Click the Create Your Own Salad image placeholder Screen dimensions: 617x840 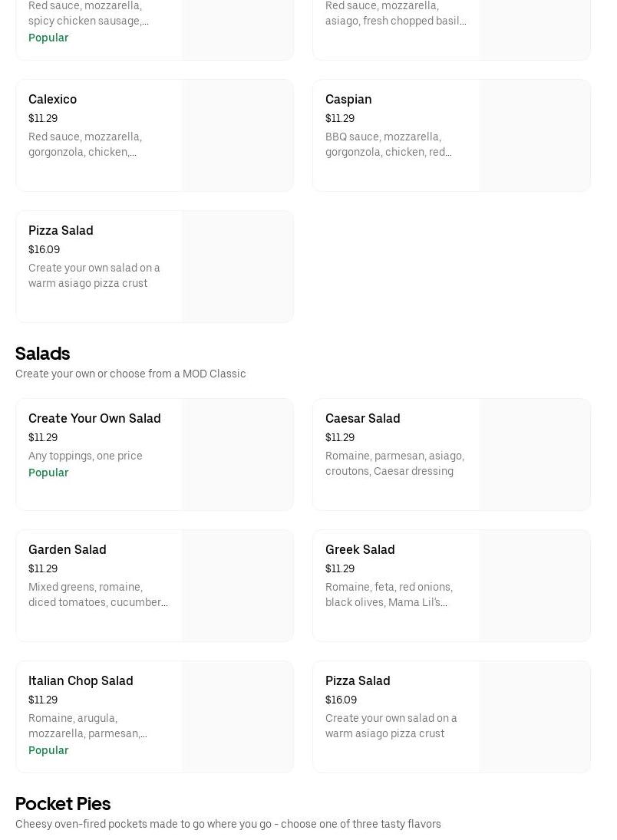click(x=237, y=455)
